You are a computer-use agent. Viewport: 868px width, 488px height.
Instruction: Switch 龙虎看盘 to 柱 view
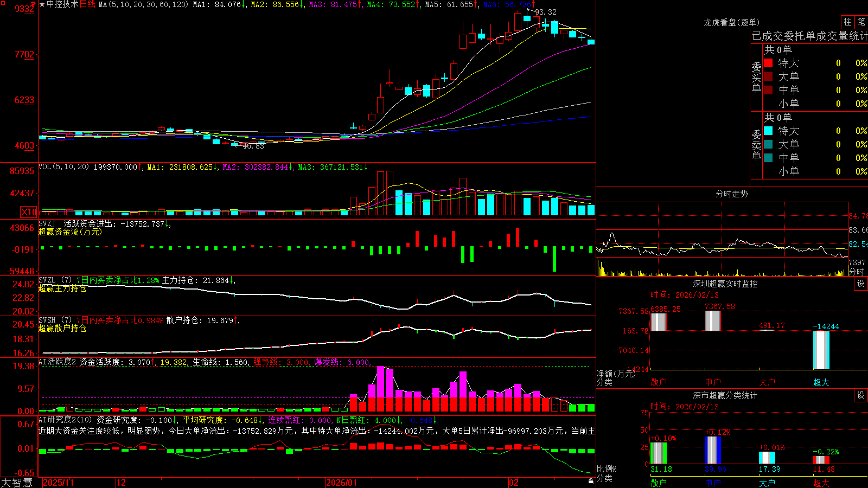[847, 22]
